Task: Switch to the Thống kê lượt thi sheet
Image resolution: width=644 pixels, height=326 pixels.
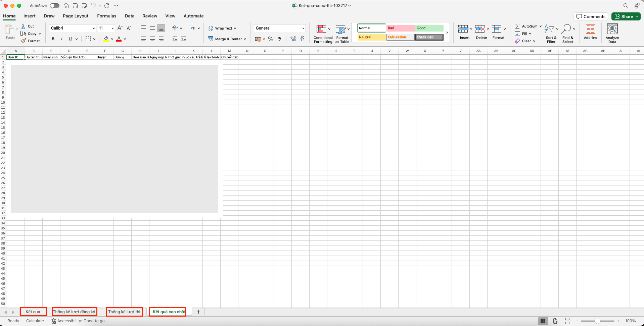Action: coord(124,312)
